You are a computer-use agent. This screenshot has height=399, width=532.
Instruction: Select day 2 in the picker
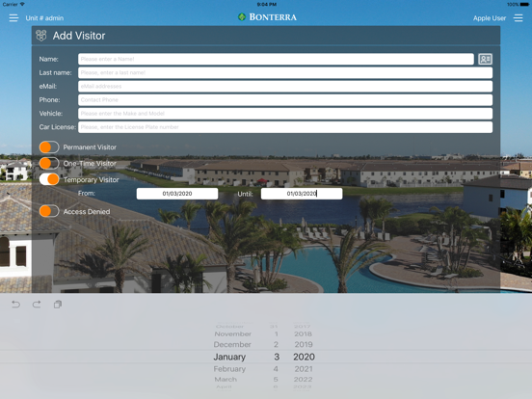pos(276,344)
